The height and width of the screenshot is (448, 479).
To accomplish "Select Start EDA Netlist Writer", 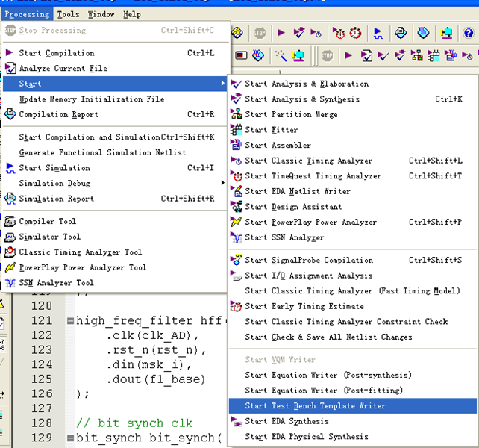I will pos(353,191).
